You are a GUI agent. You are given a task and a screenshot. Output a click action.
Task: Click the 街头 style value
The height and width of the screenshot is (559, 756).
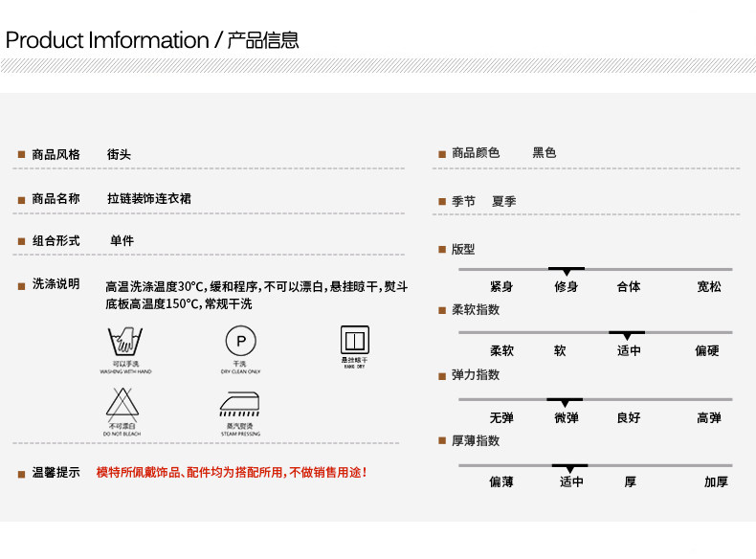[x=119, y=154]
